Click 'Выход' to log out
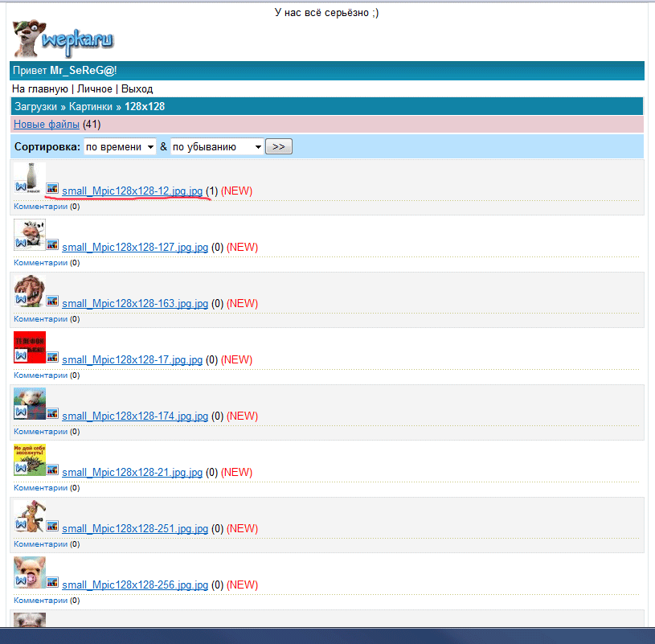655x644 pixels. coord(137,89)
